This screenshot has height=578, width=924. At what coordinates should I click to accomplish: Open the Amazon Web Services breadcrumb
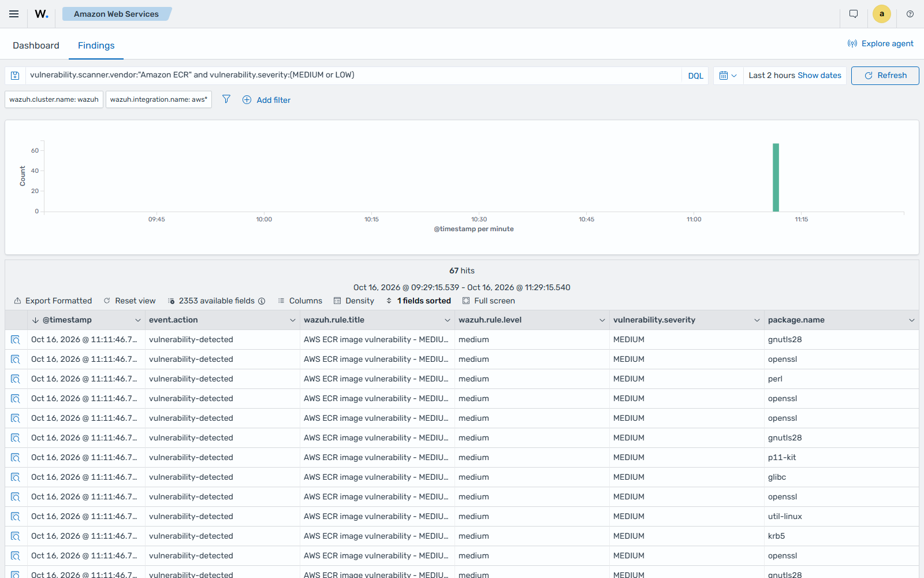point(116,14)
